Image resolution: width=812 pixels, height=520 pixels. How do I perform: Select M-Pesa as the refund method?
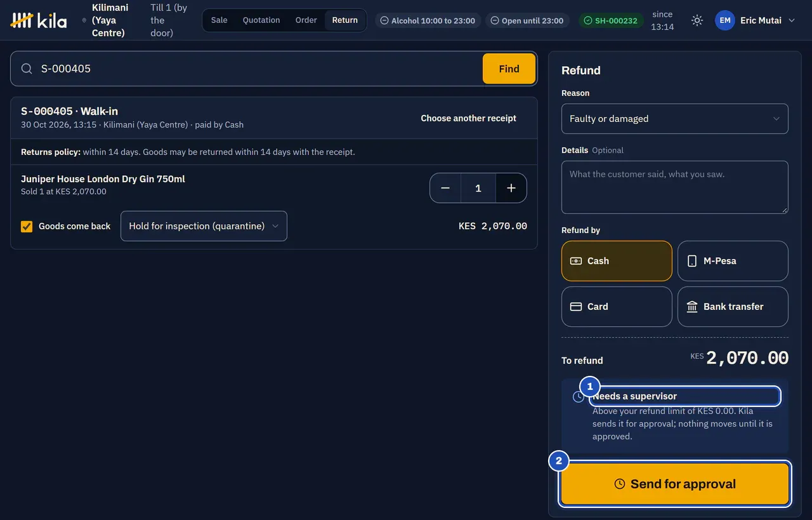click(x=733, y=261)
